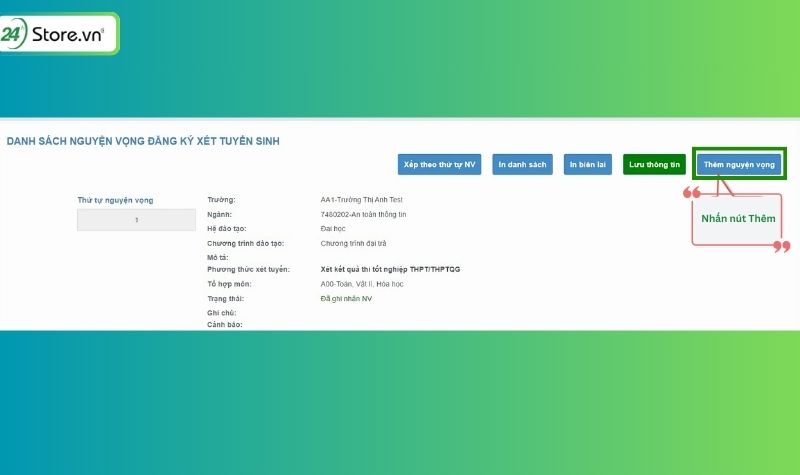
Task: Click the Xếp theo thứ tự NV button
Action: (x=439, y=164)
